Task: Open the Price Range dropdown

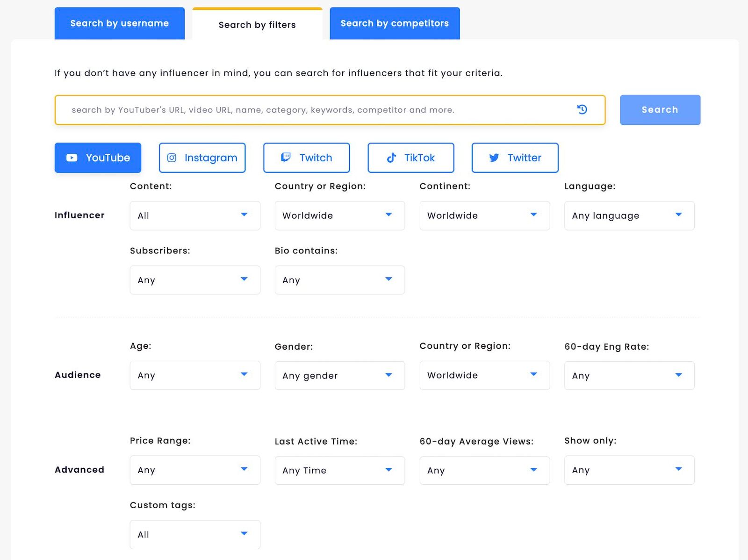Action: pyautogui.click(x=194, y=470)
